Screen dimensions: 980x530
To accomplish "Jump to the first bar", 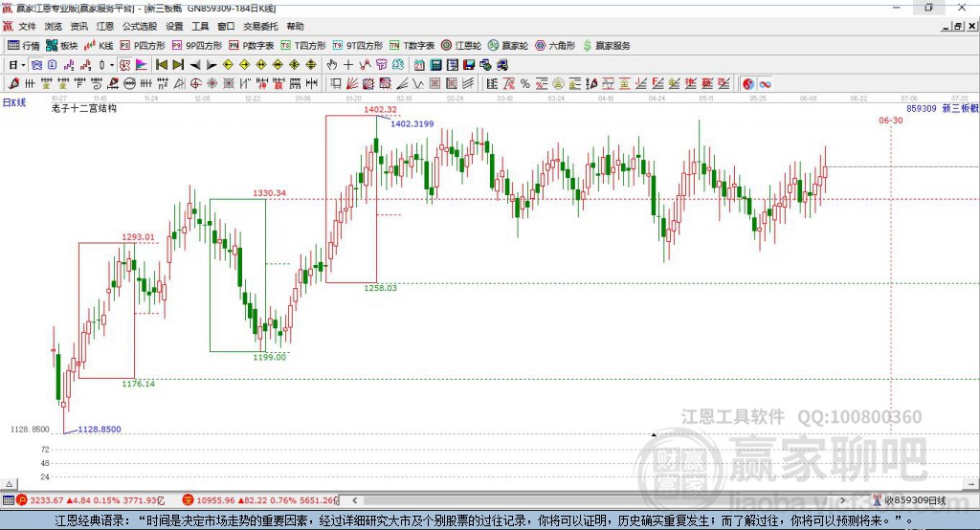I will [x=161, y=65].
